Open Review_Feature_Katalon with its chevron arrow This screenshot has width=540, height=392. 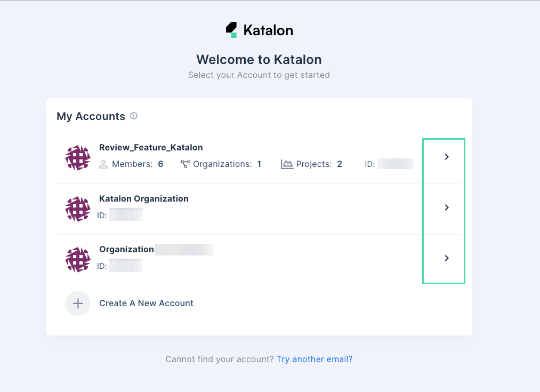click(446, 157)
